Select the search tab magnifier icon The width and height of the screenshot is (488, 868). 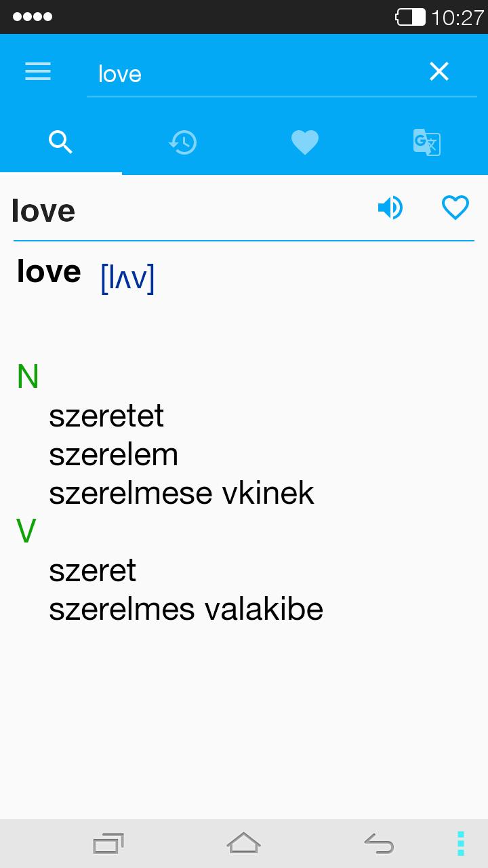click(60, 142)
